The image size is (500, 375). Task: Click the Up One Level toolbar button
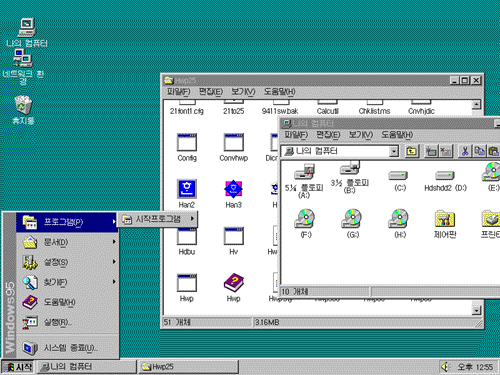tap(412, 151)
